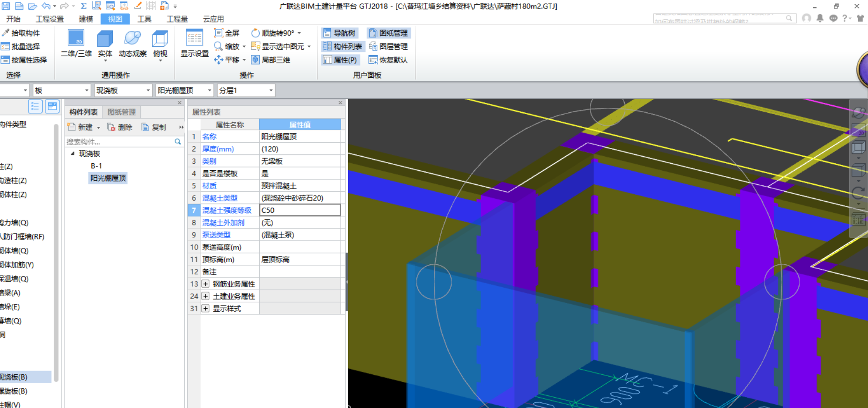Image resolution: width=868 pixels, height=408 pixels.
Task: Toggle the 构件列表 component list panel
Action: [x=343, y=46]
